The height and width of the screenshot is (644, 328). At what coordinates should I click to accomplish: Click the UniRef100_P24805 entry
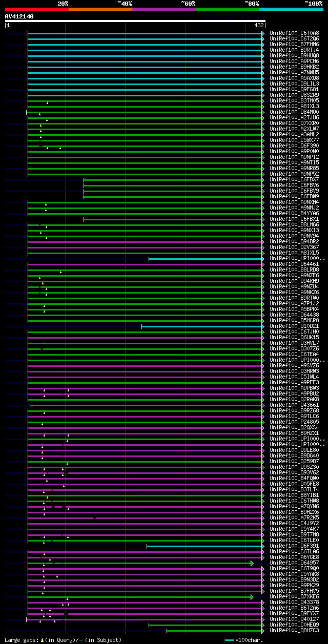[294, 422]
